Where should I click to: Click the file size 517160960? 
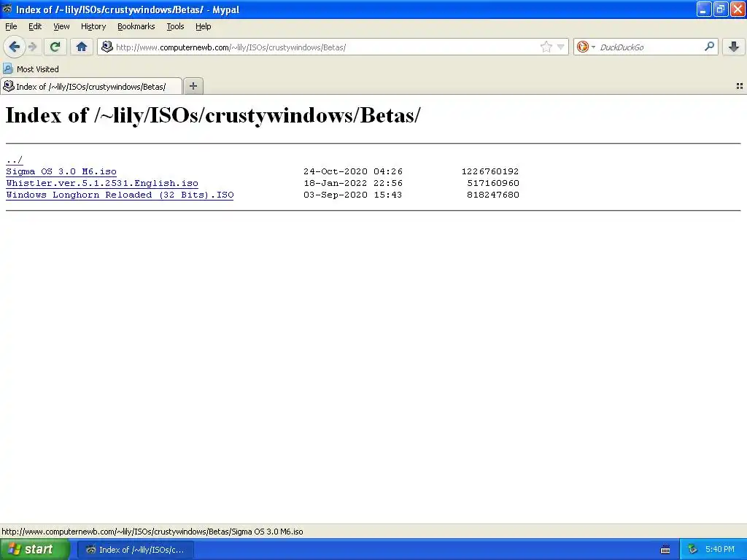pyautogui.click(x=493, y=183)
